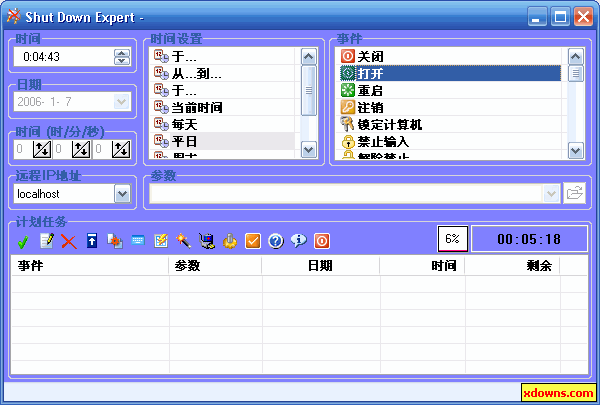Click the seconds input field
This screenshot has height=405, width=600.
click(102, 149)
